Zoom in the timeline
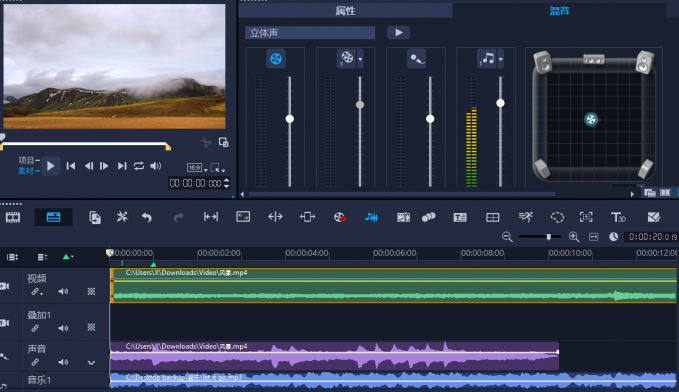Screen dimensions: 679x392 [574, 236]
